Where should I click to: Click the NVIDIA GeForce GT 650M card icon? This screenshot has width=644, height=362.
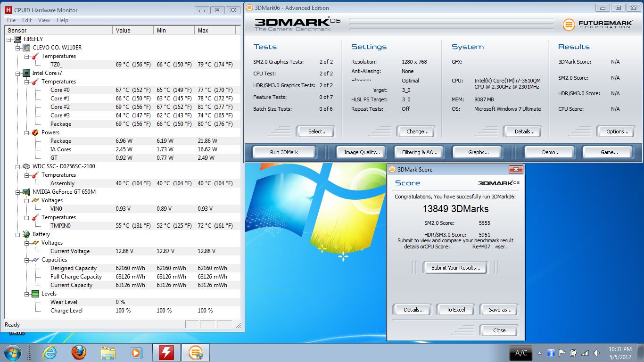pos(26,192)
